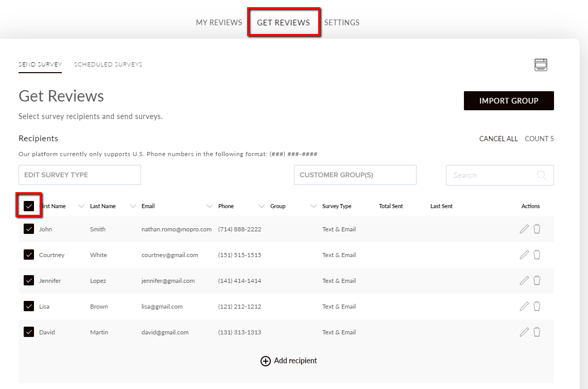
Task: Click Text & Email in John's row
Action: 339,229
